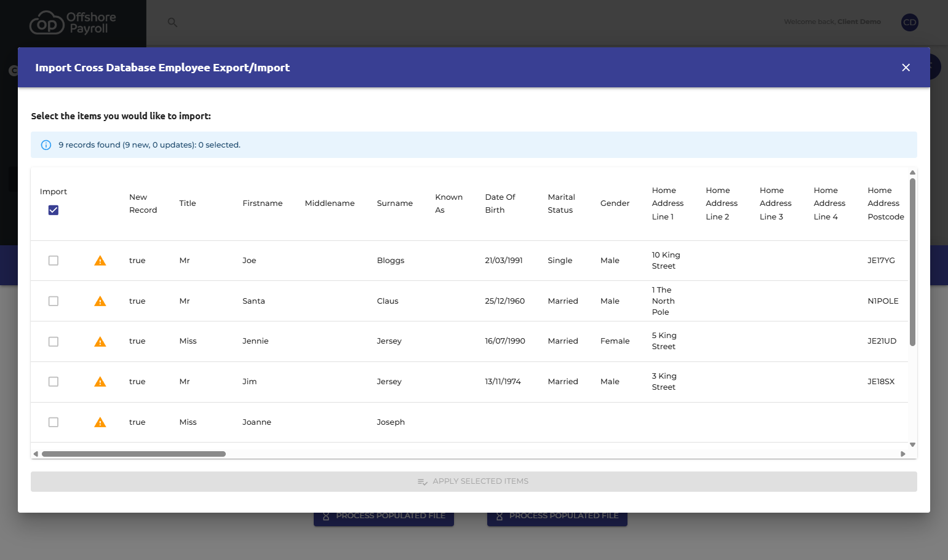The image size is (948, 560).
Task: Click the Surname column header
Action: [394, 203]
